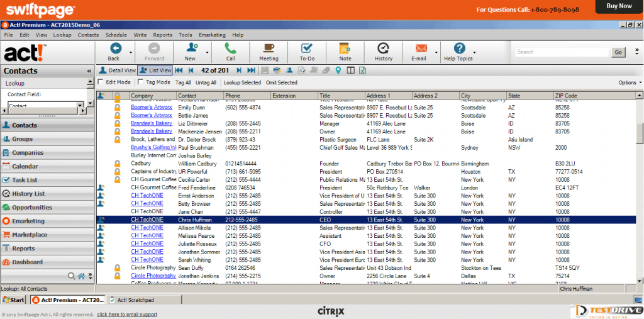Click in the Search input field

point(562,52)
